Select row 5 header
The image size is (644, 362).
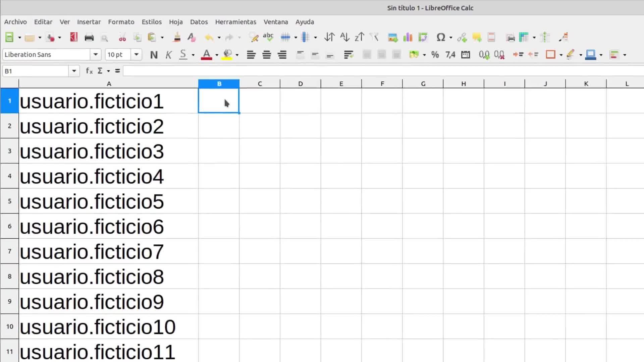[x=9, y=201]
